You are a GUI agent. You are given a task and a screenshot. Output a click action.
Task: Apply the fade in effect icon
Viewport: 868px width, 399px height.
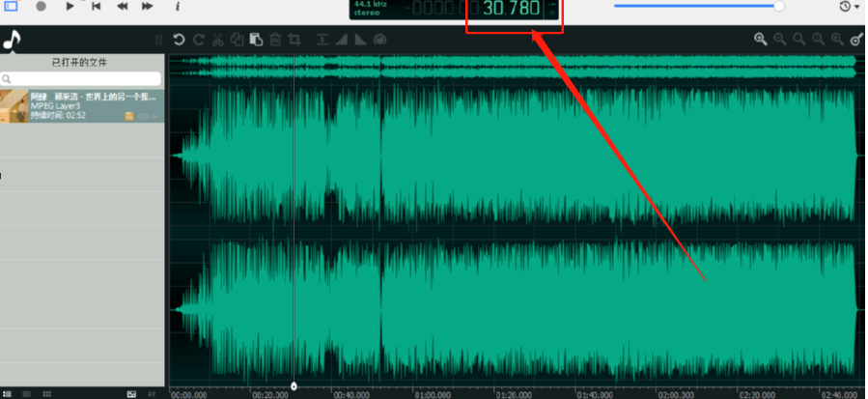click(x=342, y=40)
